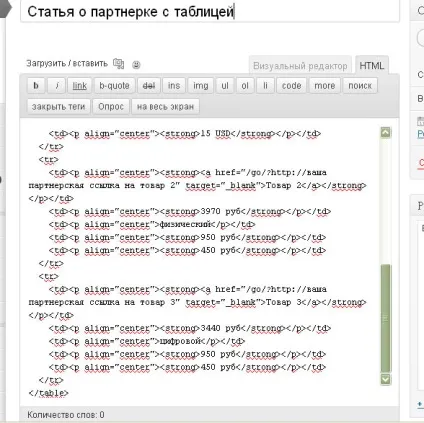Insert an image with img button
Screen dimensions: 424x423
point(201,86)
